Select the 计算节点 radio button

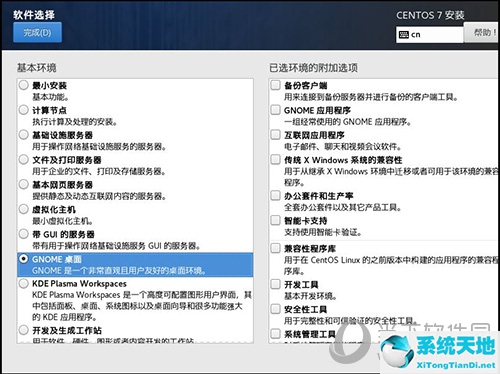[x=23, y=110]
